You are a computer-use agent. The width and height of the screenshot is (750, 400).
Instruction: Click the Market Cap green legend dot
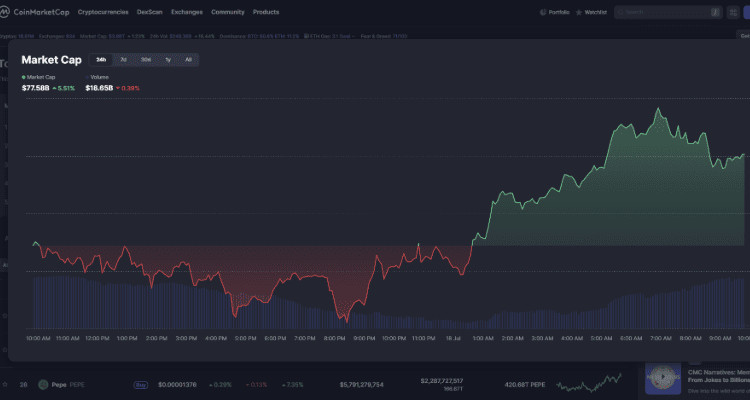pyautogui.click(x=24, y=76)
